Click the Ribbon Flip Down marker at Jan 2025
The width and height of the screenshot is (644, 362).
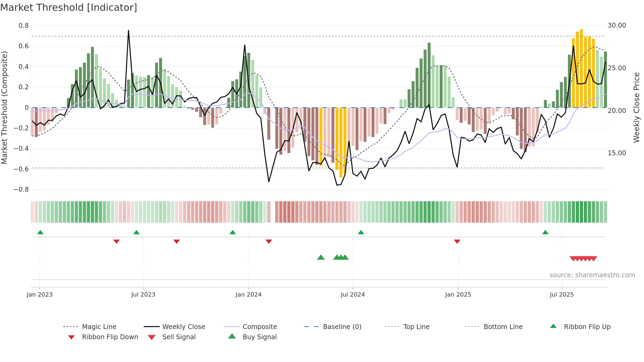457,242
